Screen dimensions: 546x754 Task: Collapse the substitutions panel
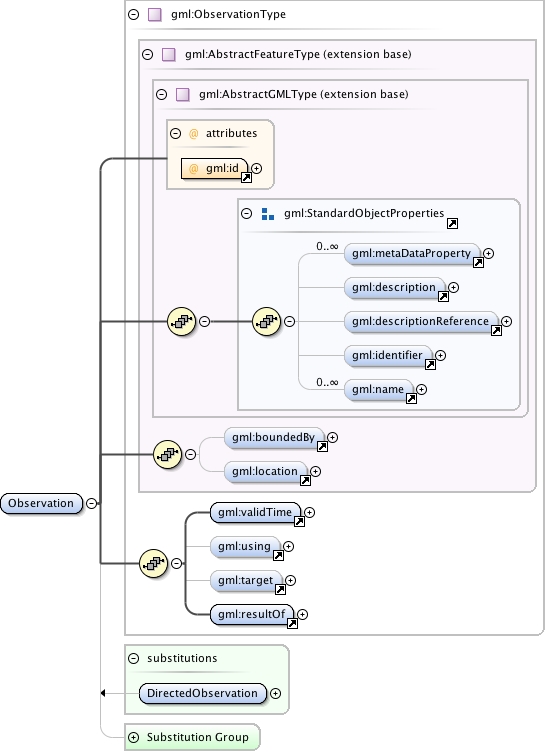[x=134, y=658]
